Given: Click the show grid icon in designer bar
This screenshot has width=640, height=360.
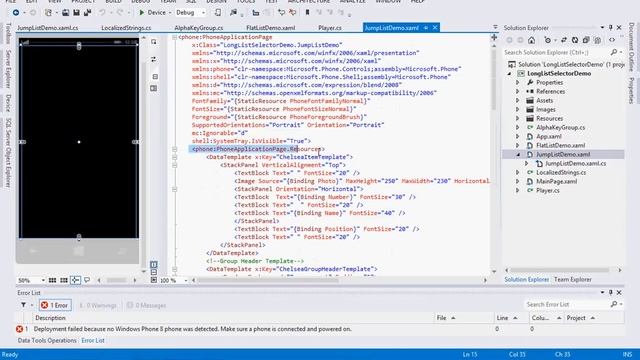Looking at the screenshot, I should tap(52, 280).
